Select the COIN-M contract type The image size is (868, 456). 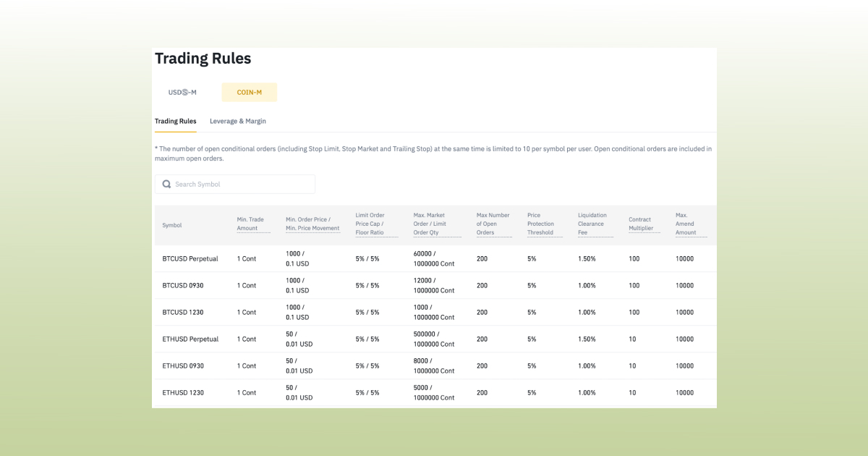pyautogui.click(x=249, y=92)
